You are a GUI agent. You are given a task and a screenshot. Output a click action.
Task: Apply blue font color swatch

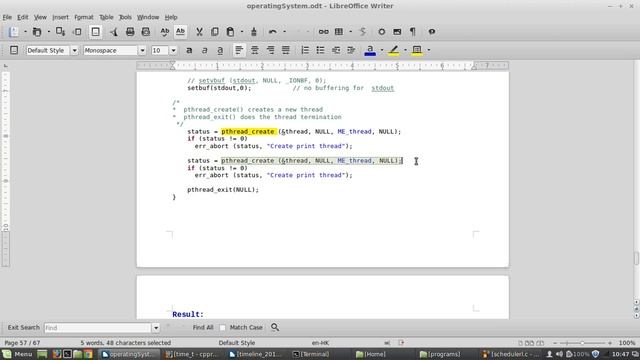click(370, 50)
